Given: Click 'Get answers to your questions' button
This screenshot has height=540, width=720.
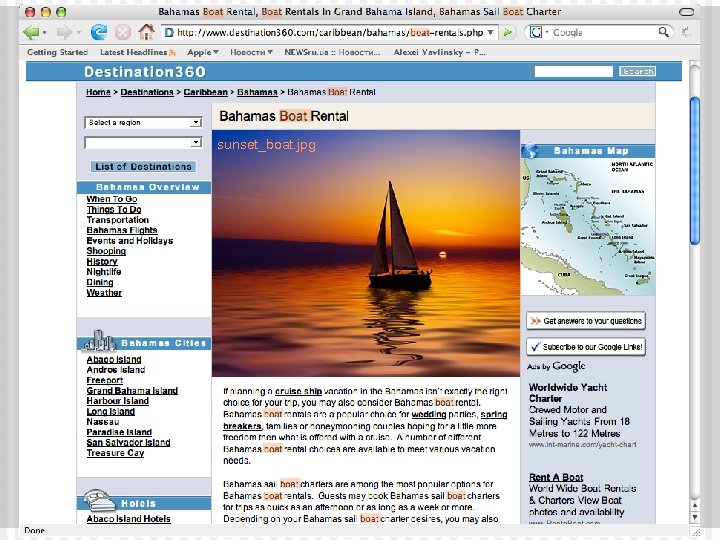Looking at the screenshot, I should [585, 321].
